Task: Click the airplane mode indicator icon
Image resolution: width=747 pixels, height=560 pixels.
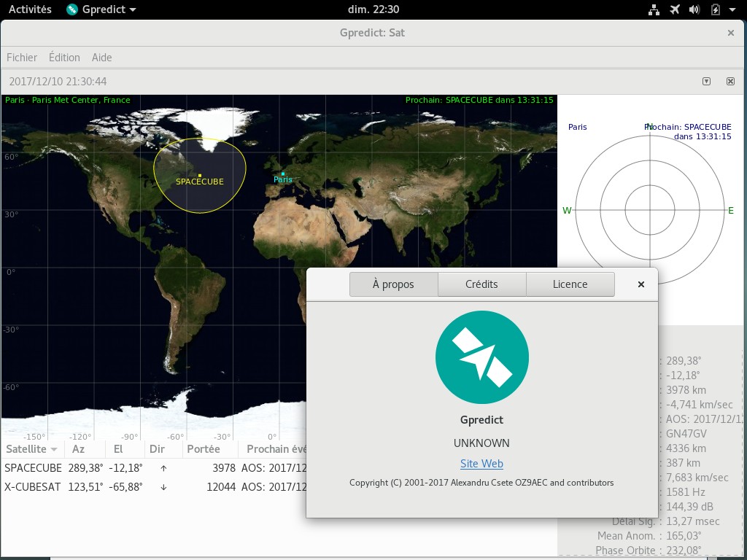Action: point(673,9)
